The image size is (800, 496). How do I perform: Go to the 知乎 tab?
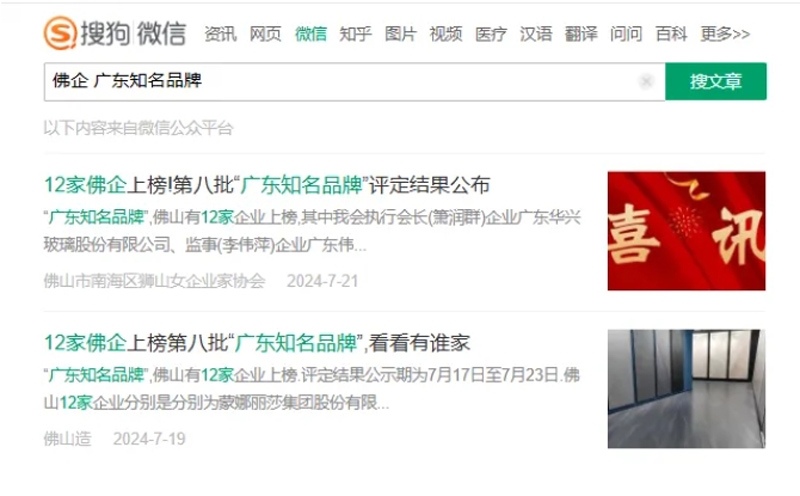coord(356,34)
